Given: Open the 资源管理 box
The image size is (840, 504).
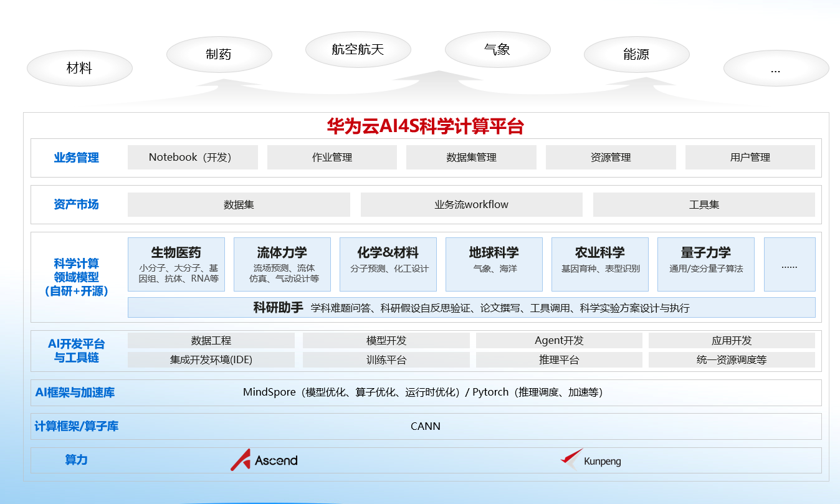Looking at the screenshot, I should 611,157.
